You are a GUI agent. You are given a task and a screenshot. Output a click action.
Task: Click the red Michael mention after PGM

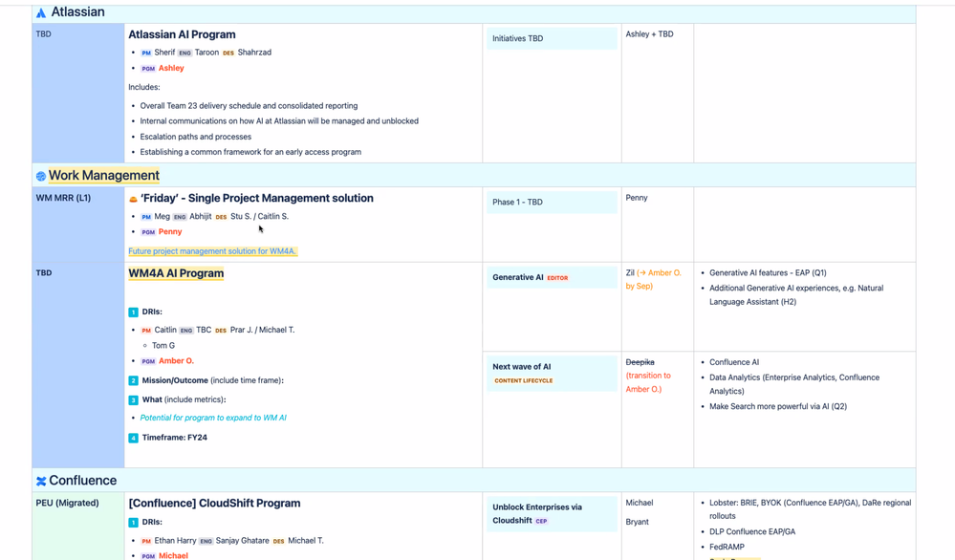pos(173,555)
